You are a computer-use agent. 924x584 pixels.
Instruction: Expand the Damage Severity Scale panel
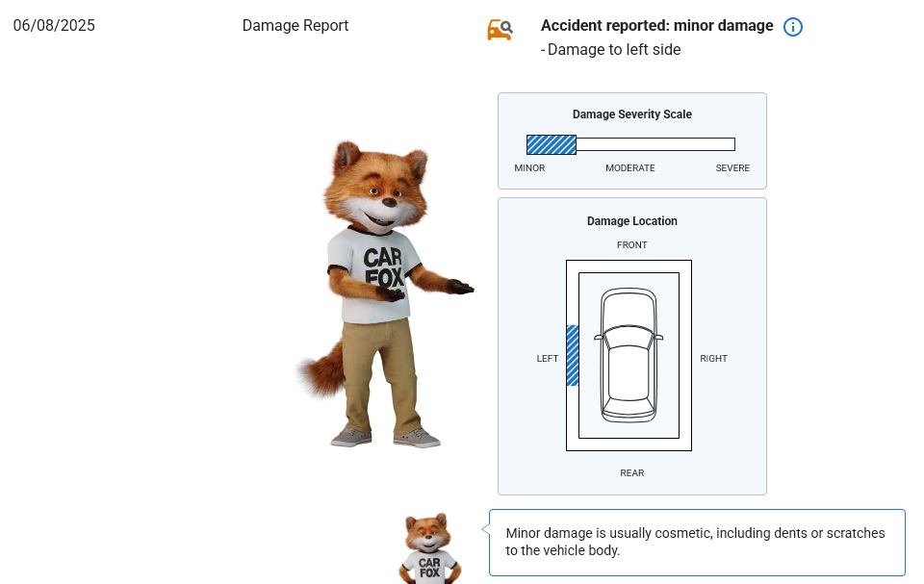631,114
